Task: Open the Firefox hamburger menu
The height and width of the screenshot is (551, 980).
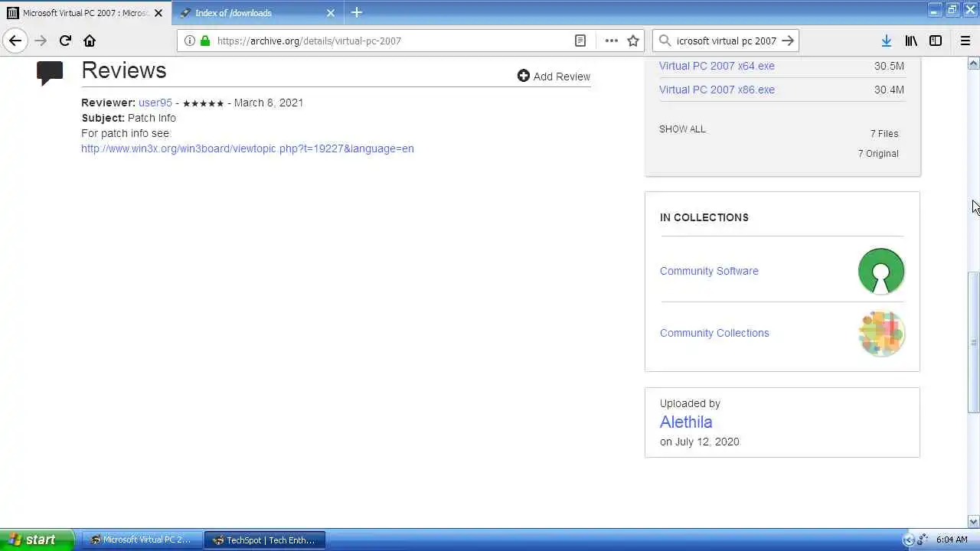Action: (965, 41)
